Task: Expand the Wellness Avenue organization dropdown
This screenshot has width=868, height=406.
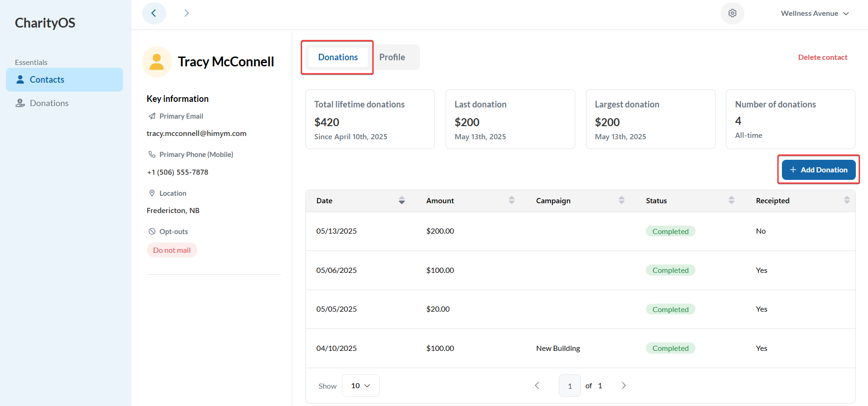Action: tap(815, 14)
